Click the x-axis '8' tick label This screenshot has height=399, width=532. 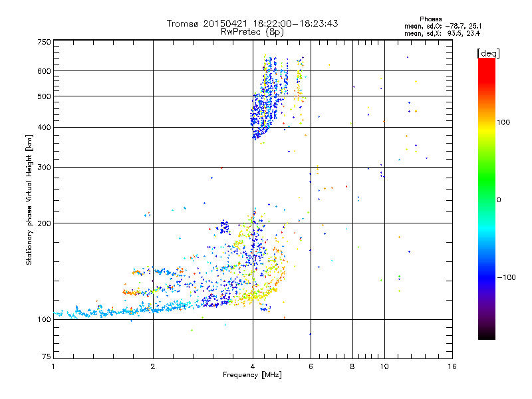click(x=352, y=366)
